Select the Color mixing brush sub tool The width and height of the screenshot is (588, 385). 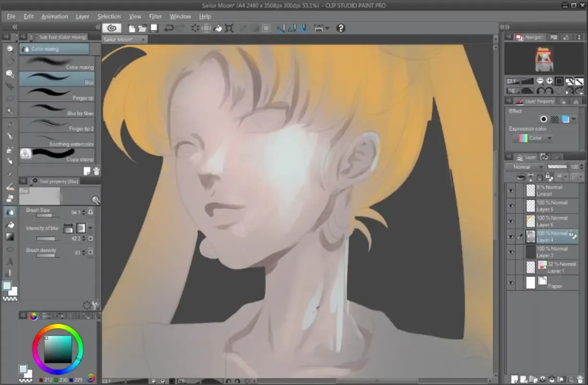57,63
